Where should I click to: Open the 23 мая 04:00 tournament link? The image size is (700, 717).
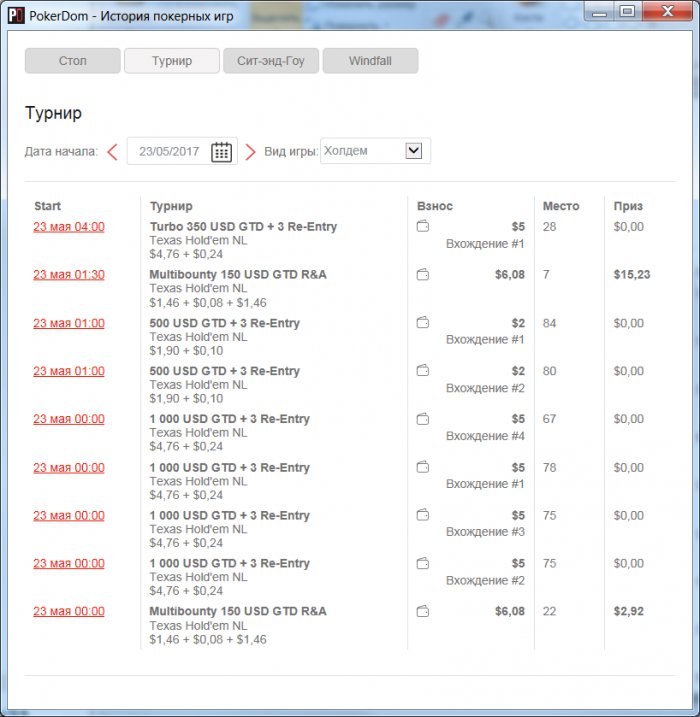coord(69,227)
